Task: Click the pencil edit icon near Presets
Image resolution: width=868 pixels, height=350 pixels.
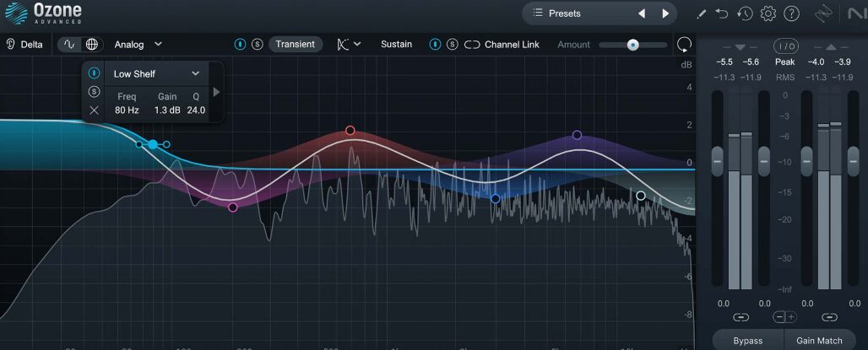Action: [701, 13]
